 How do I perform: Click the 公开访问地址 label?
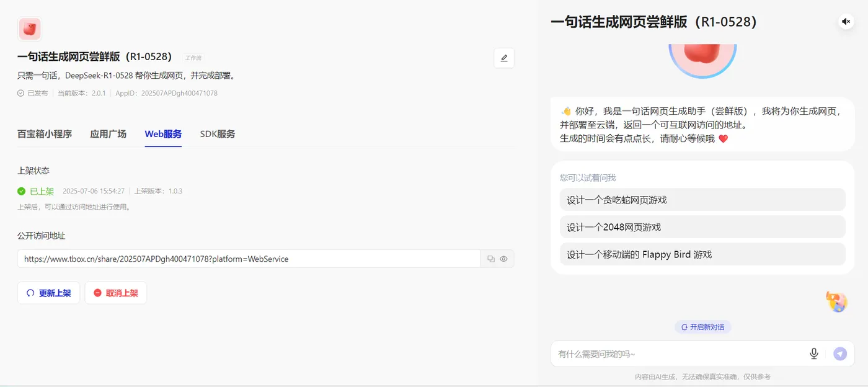coord(42,236)
